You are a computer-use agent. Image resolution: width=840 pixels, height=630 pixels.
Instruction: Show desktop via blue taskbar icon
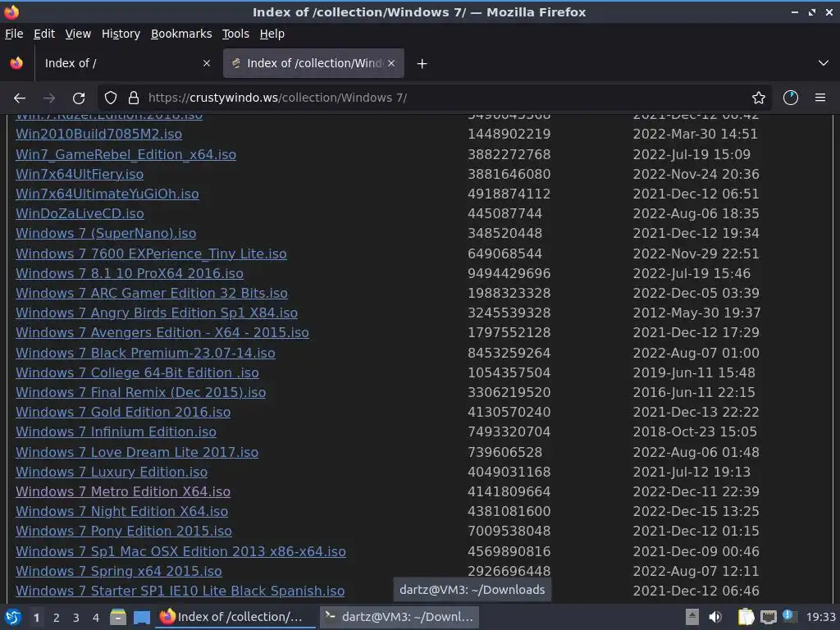tap(142, 617)
